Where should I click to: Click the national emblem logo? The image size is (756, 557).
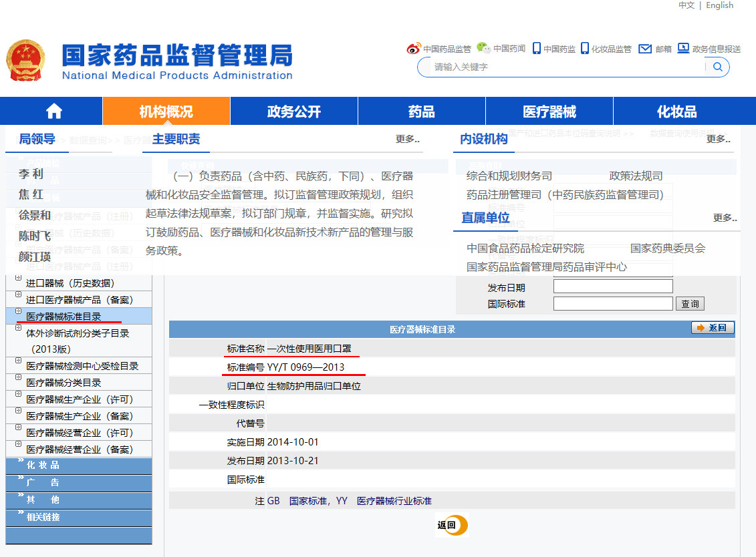25,61
